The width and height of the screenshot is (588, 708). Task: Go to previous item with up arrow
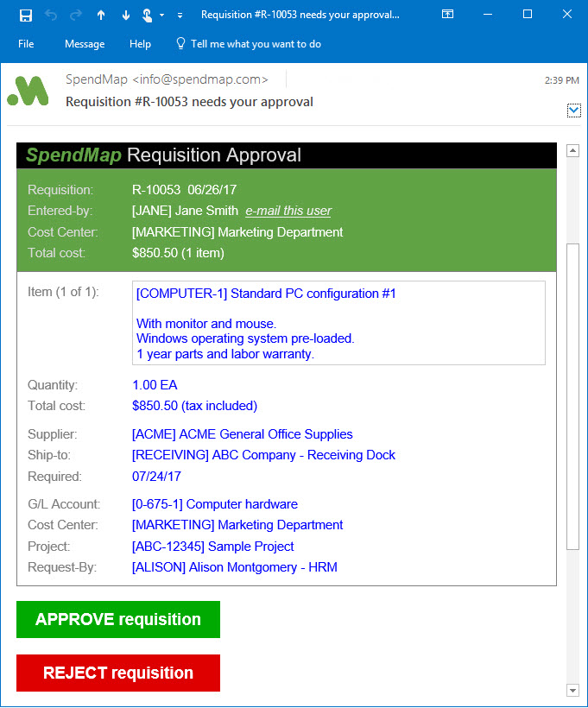click(101, 15)
